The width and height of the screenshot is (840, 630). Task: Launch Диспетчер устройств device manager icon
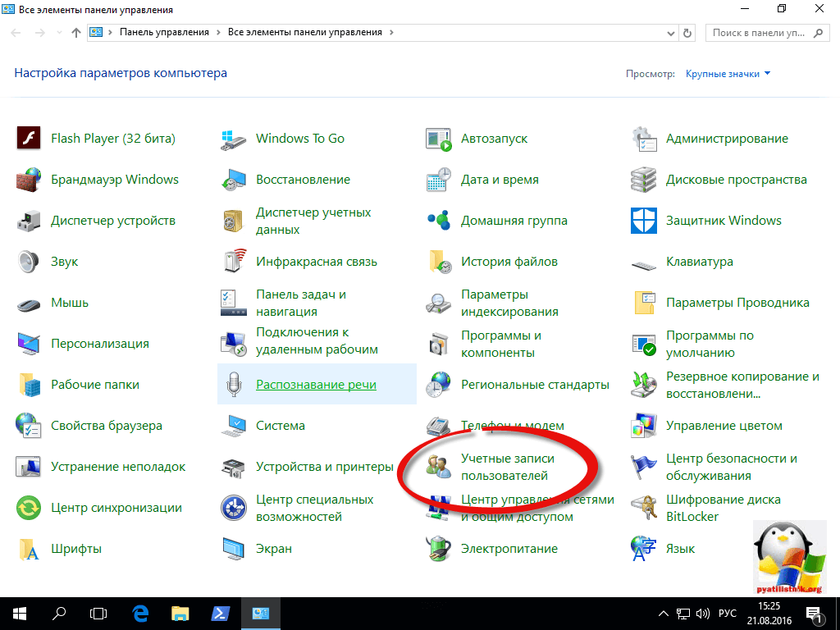pos(29,221)
